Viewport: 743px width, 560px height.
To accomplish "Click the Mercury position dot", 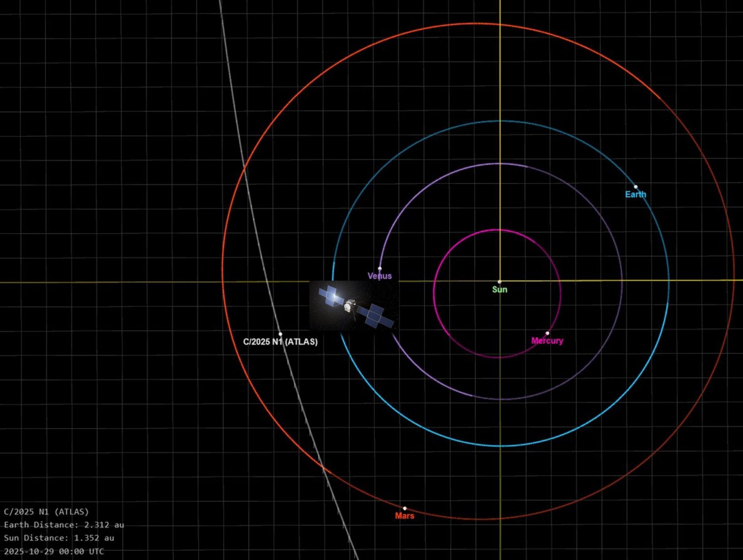I will 547,333.
